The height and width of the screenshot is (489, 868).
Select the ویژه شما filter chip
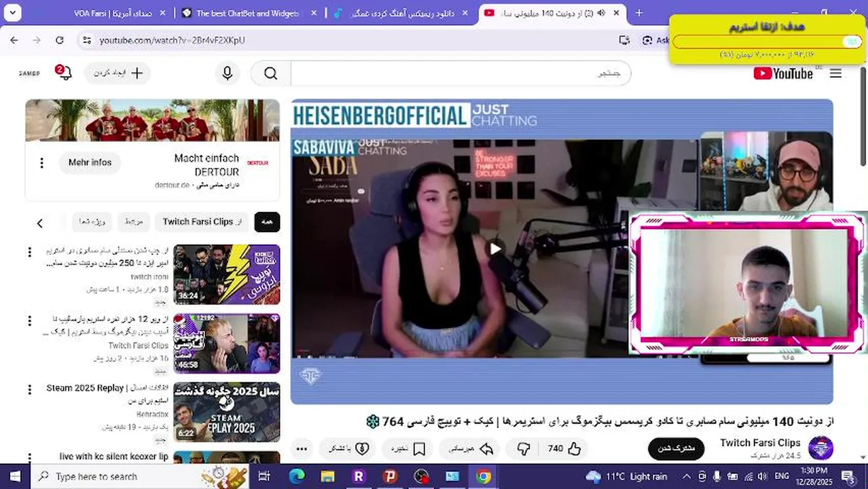[92, 222]
